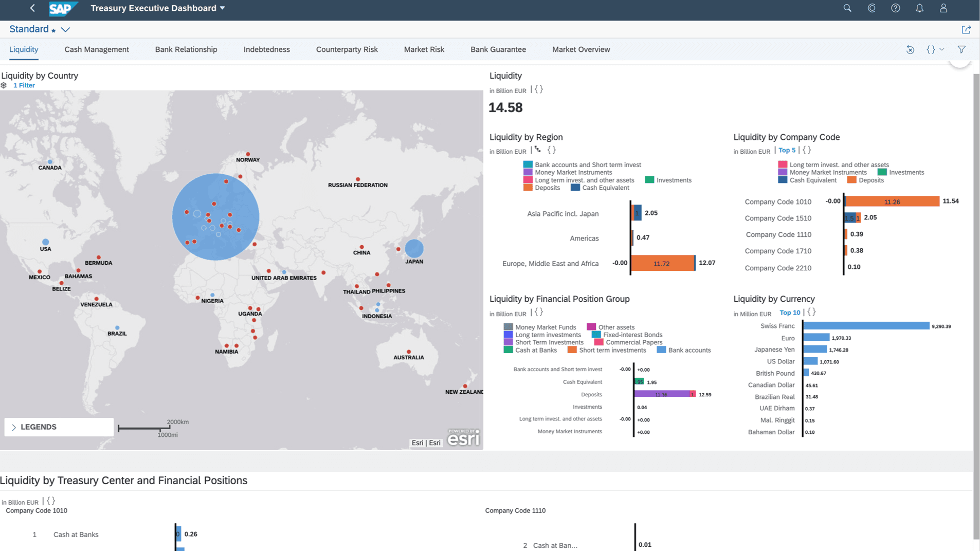Open the user profile icon
The height and width of the screenshot is (551, 980).
943,8
